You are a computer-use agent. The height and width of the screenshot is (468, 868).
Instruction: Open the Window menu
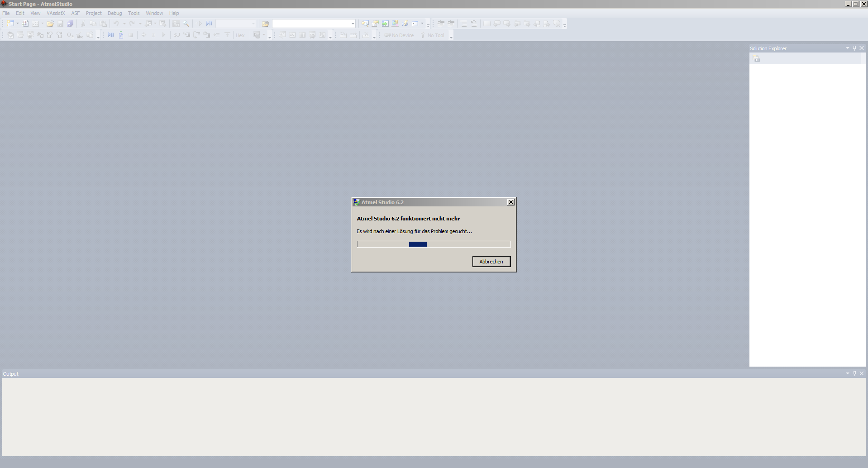click(x=154, y=13)
